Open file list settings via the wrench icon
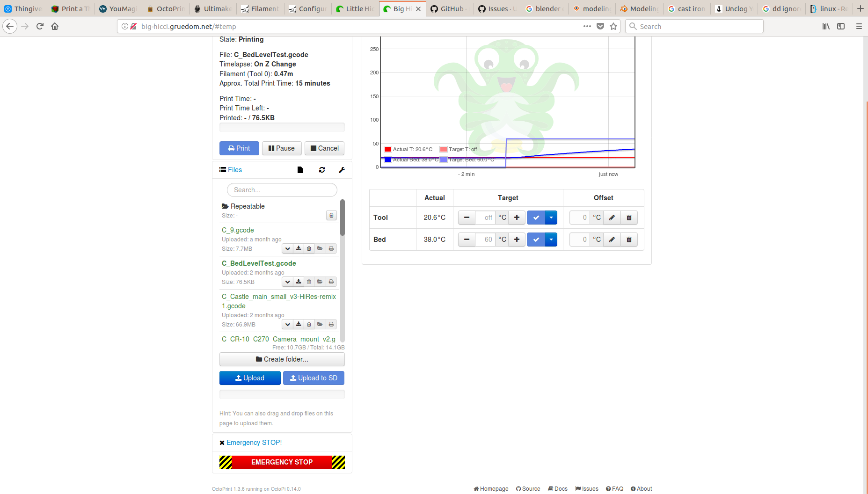This screenshot has width=868, height=494. 342,170
